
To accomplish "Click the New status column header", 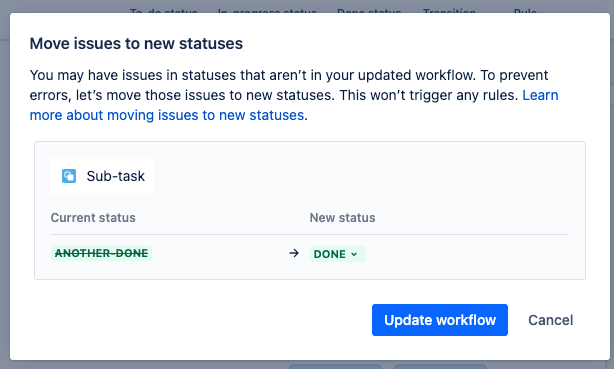I will click(x=342, y=218).
